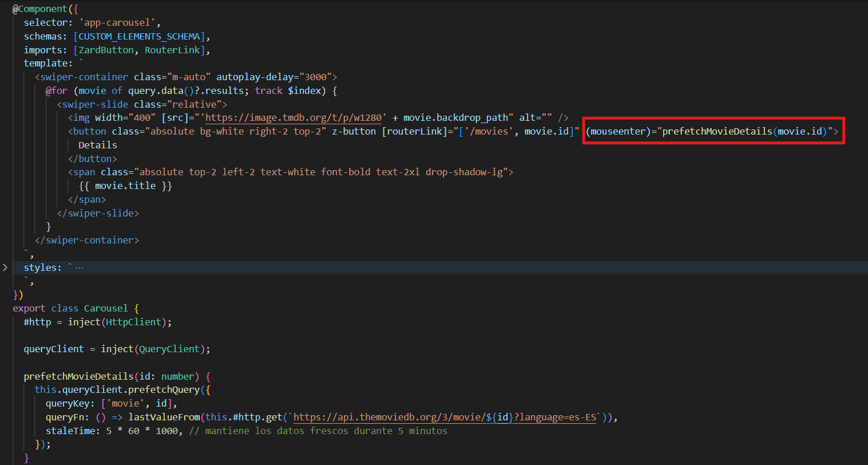
Task: Click the (mouseenter) event binding
Action: click(618, 131)
